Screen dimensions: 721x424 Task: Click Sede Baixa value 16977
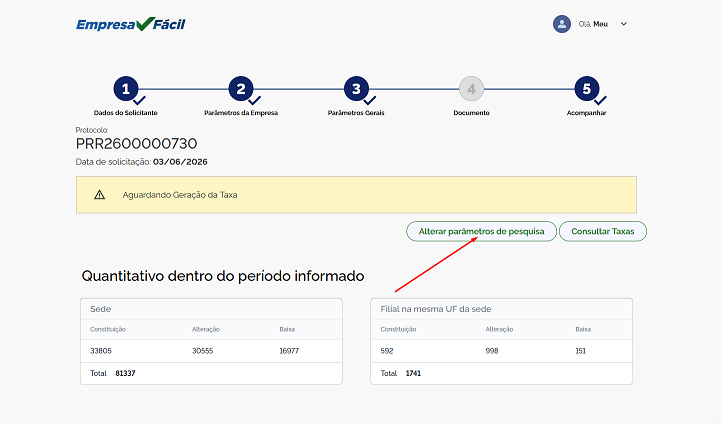[x=289, y=351]
